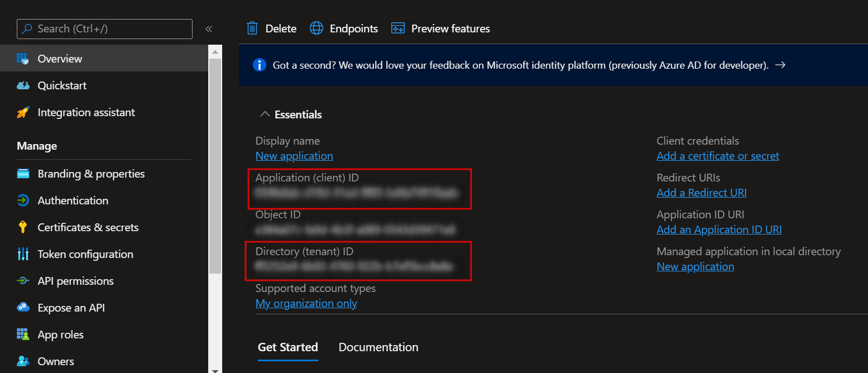This screenshot has height=373, width=868.
Task: Click the sidebar scrollbar thumb
Action: tap(215, 166)
